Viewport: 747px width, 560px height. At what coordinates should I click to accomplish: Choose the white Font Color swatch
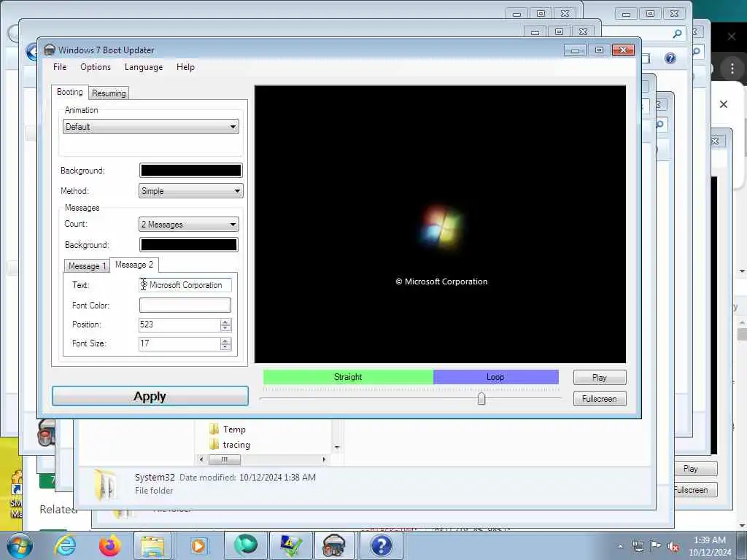point(185,306)
